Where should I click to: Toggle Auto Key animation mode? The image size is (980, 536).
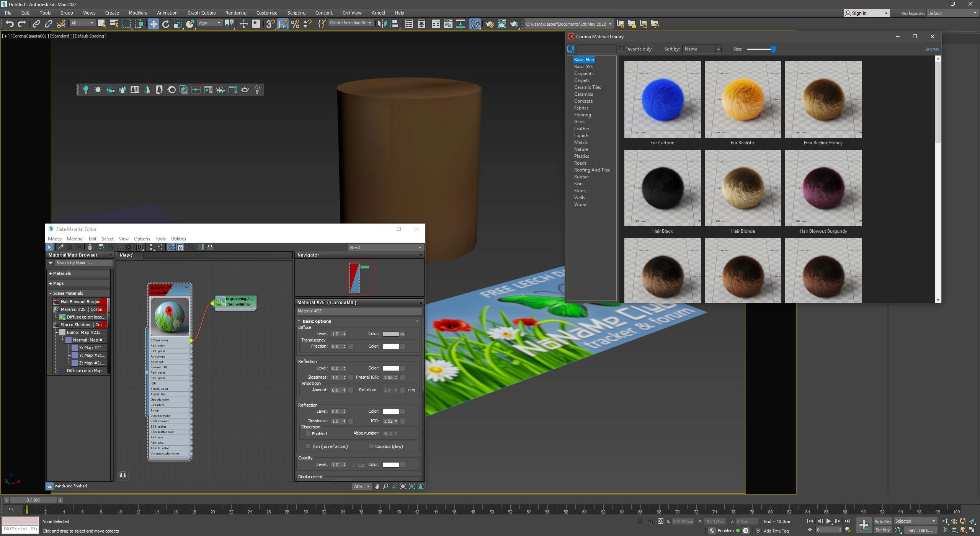883,521
